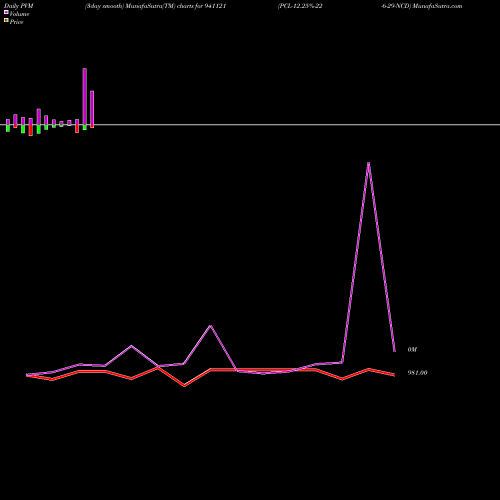The image size is (500, 500).
Task: Select the Volume legend label
Action: tap(19, 14)
